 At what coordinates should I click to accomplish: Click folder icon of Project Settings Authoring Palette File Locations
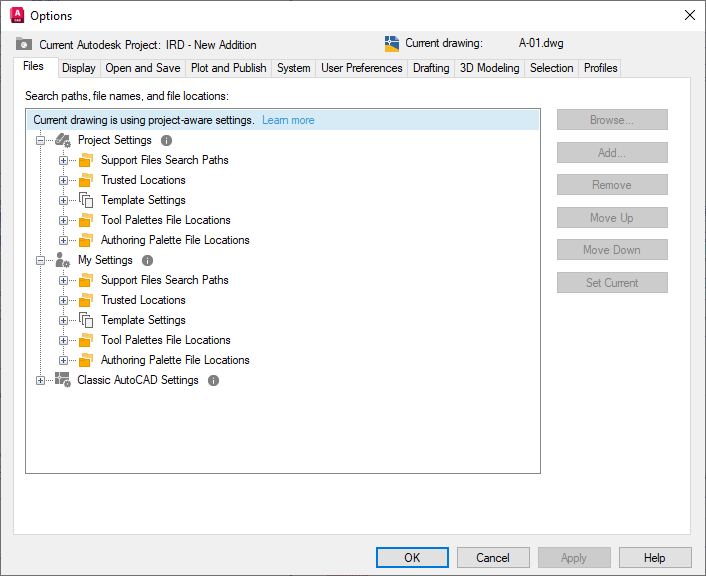pyautogui.click(x=86, y=240)
